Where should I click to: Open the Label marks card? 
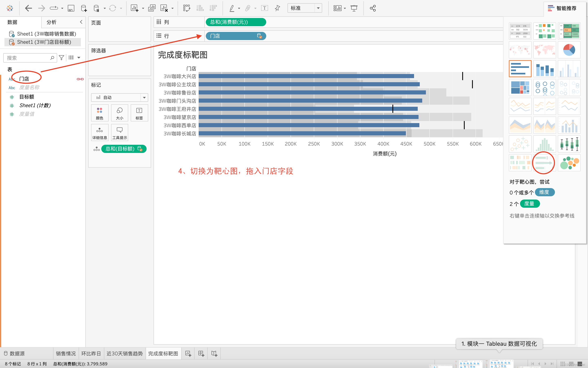139,113
